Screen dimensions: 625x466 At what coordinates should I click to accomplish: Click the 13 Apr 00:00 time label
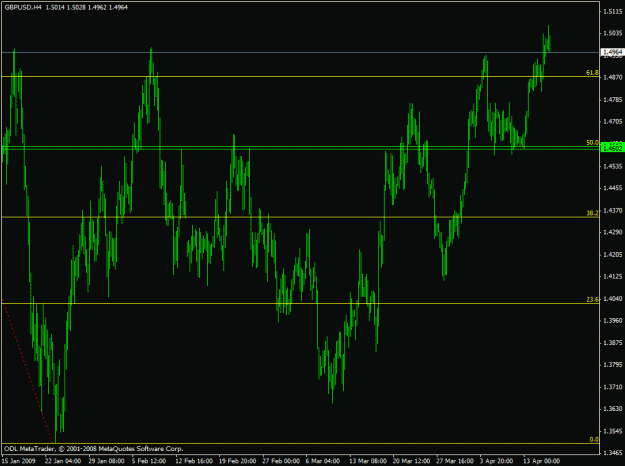pyautogui.click(x=542, y=461)
